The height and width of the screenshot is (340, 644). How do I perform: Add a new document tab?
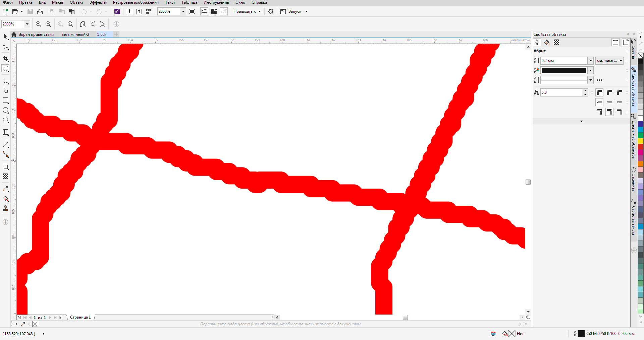(116, 34)
